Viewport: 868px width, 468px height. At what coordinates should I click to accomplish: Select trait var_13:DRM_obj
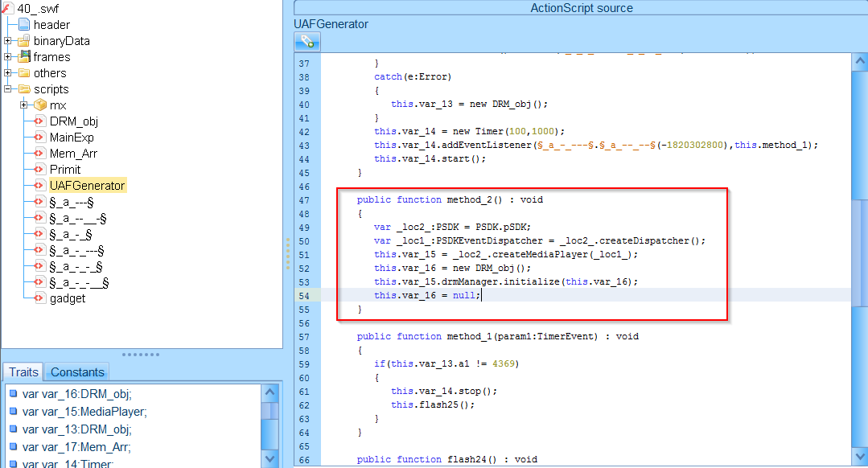pos(77,430)
